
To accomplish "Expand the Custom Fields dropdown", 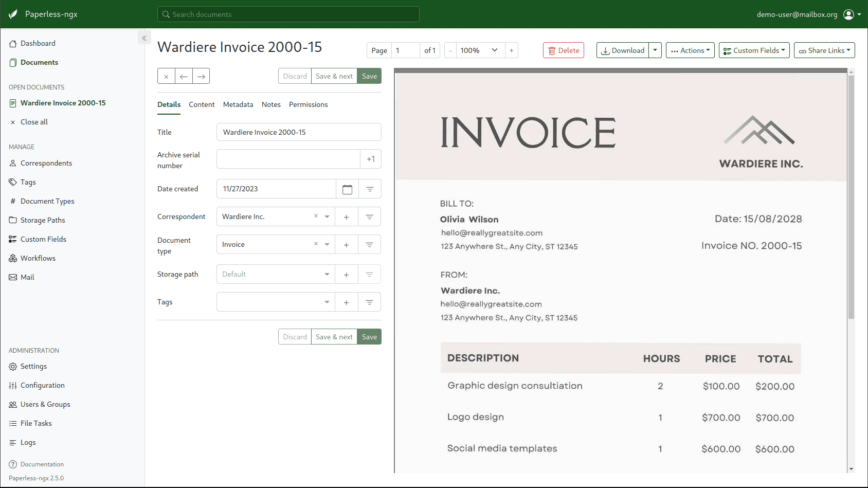I will click(x=754, y=50).
